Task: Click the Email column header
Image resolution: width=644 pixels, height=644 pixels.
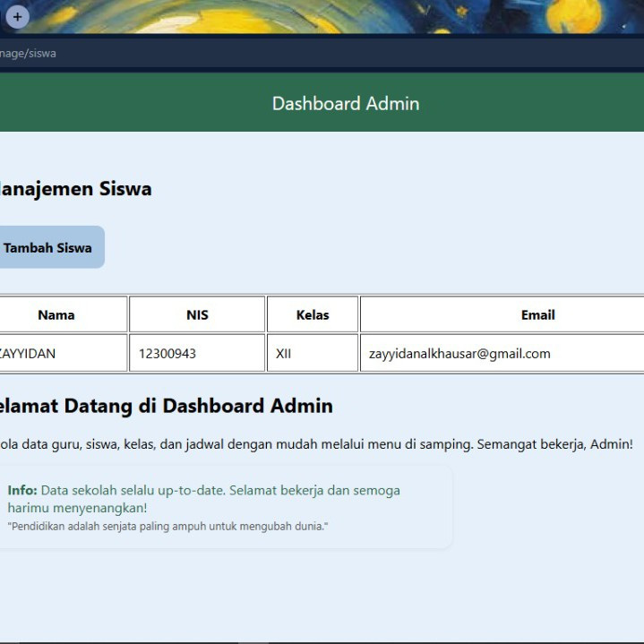Action: click(x=537, y=315)
